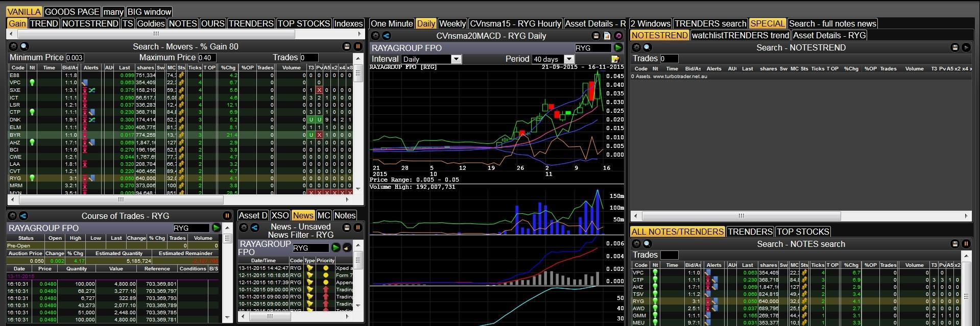This screenshot has height=326, width=980.
Task: Run green play button beside chart RYG field
Action: (x=618, y=48)
